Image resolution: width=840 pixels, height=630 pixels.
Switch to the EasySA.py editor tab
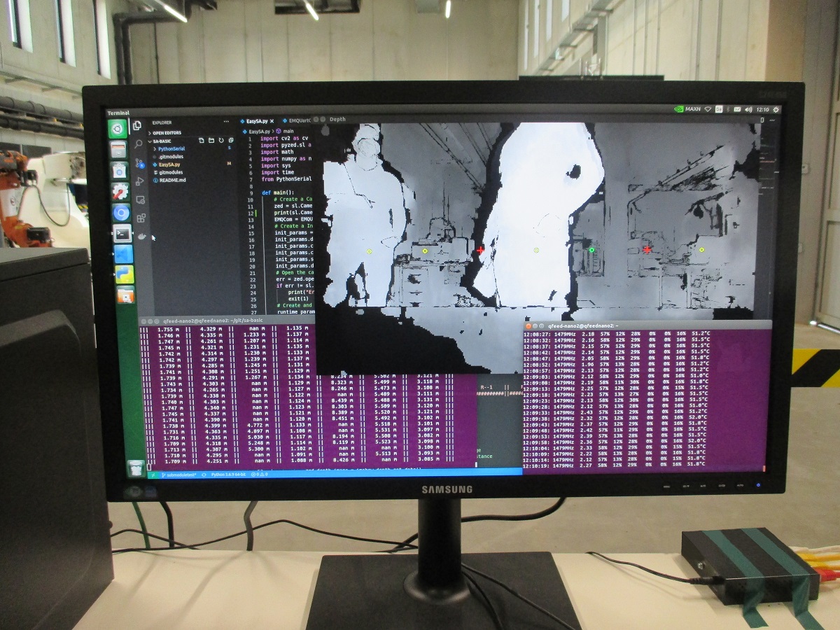(x=256, y=121)
